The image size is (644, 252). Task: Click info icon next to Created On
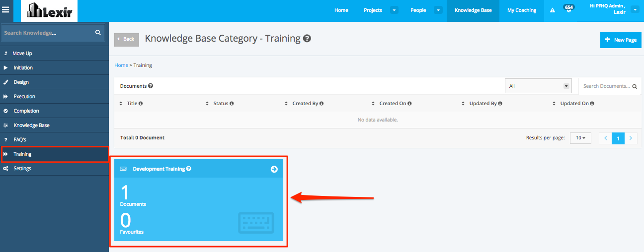pos(409,104)
